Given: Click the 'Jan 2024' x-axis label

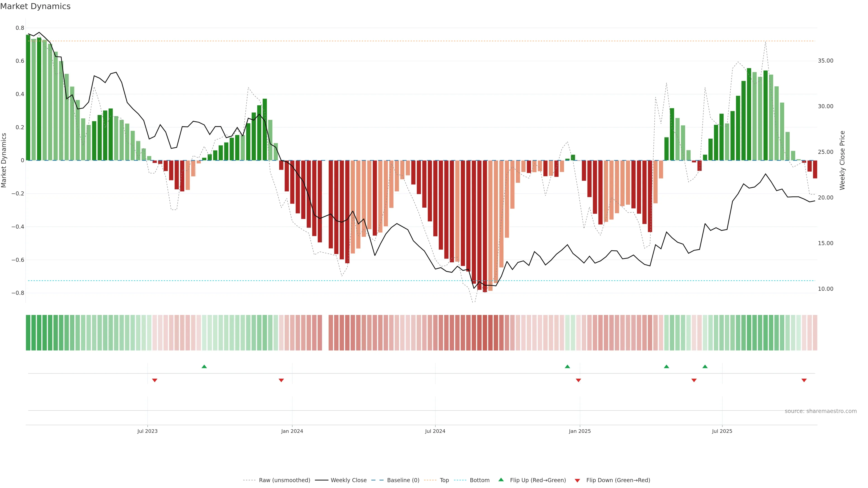Looking at the screenshot, I should click(292, 431).
